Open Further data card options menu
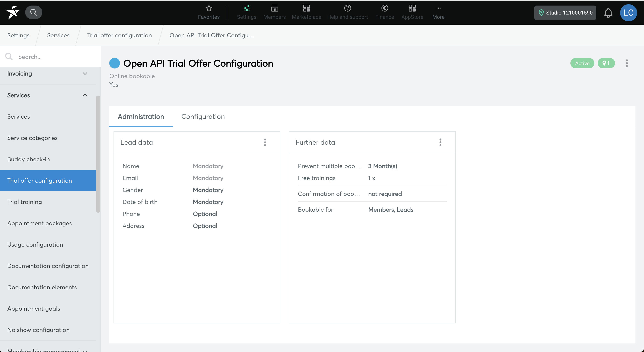 click(440, 142)
